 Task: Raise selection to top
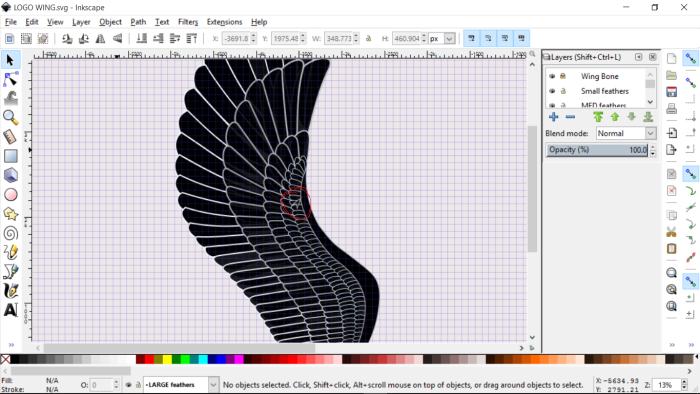(x=192, y=39)
